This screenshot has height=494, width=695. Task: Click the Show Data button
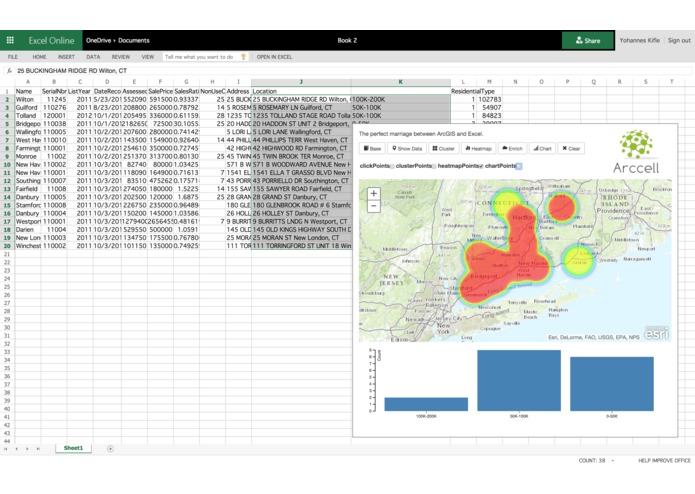407,148
